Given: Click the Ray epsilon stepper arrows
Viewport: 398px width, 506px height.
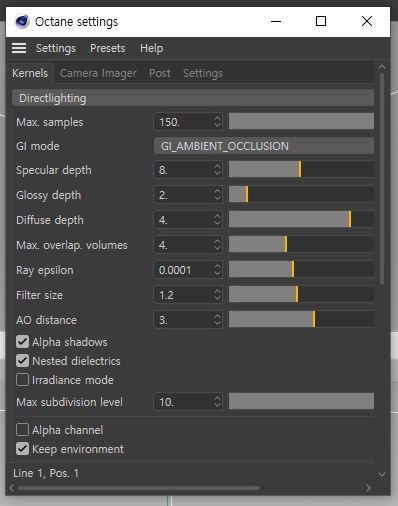Looking at the screenshot, I should pos(217,270).
